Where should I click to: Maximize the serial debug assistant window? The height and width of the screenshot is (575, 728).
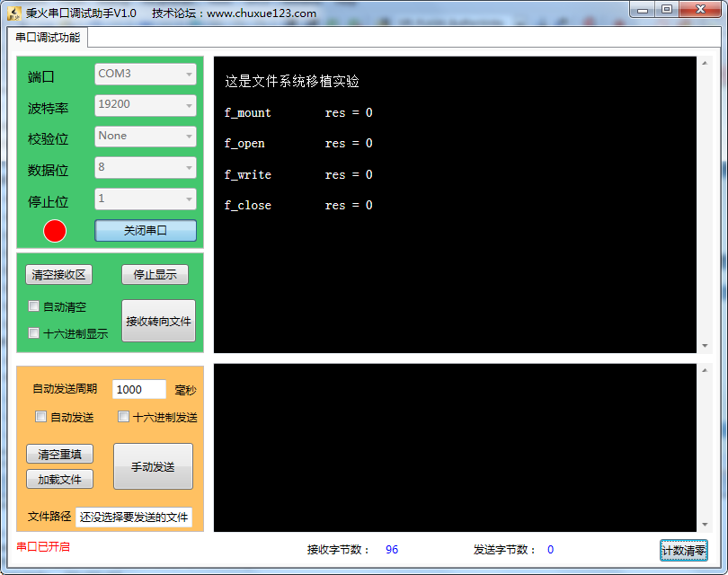point(667,10)
